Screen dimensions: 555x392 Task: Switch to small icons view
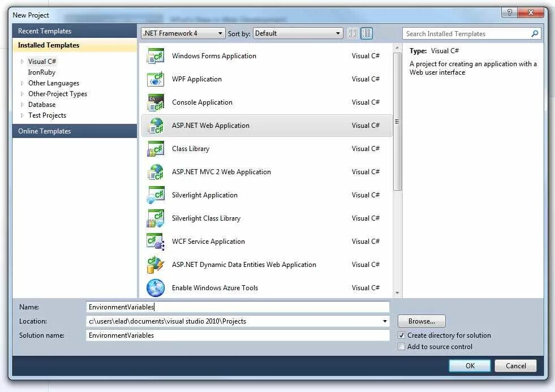[353, 33]
